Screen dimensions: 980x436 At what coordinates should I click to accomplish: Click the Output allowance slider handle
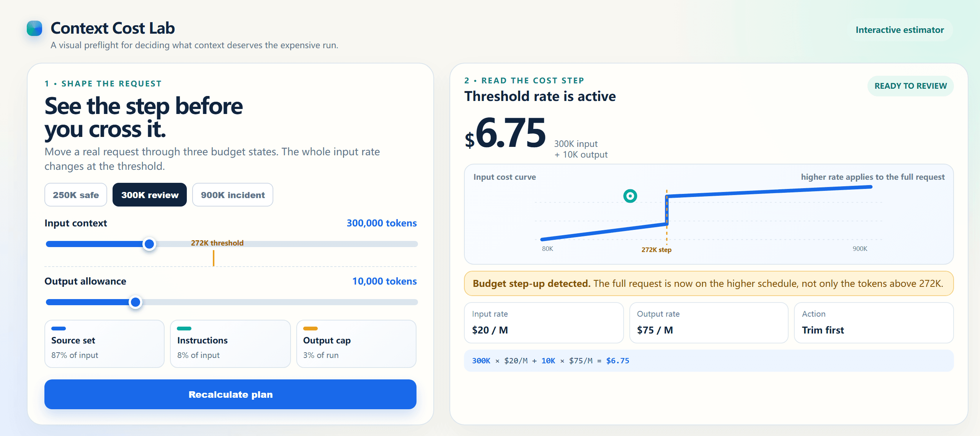pos(136,302)
